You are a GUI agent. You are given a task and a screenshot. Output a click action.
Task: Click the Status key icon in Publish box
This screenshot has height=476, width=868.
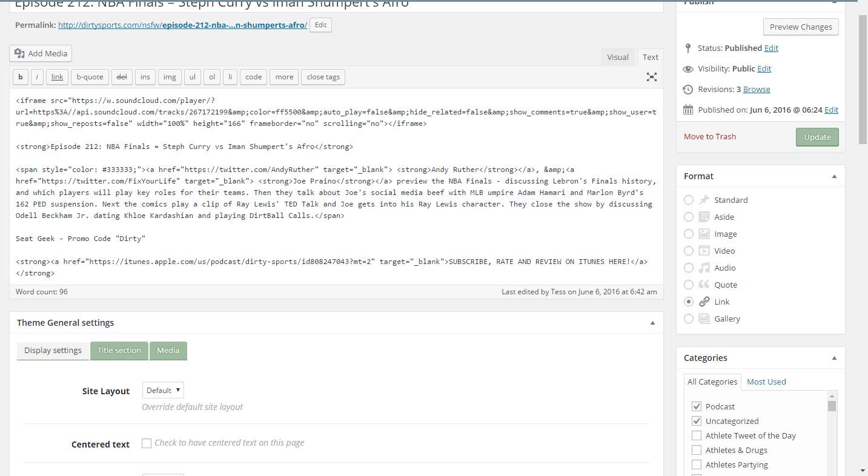pyautogui.click(x=687, y=48)
